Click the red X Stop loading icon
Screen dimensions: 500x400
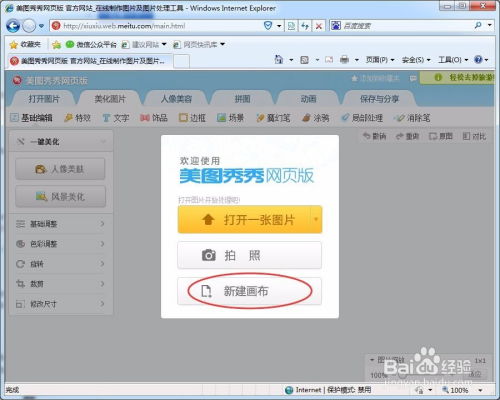pos(319,26)
